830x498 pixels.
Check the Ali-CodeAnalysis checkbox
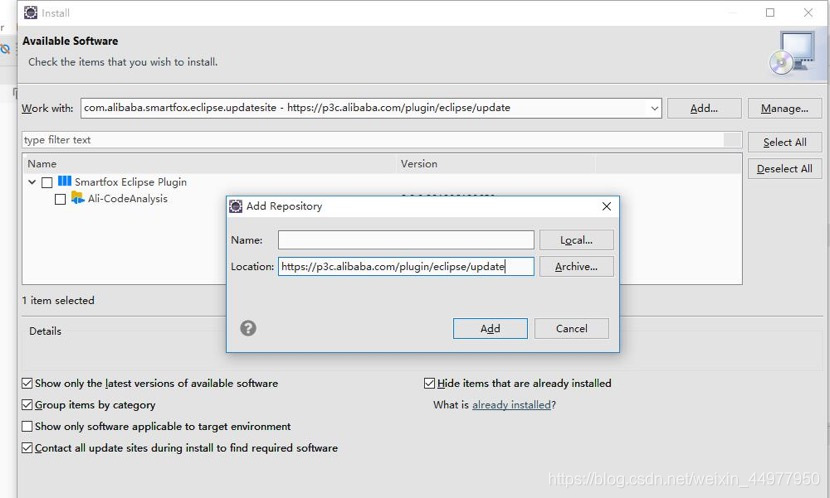[x=60, y=199]
